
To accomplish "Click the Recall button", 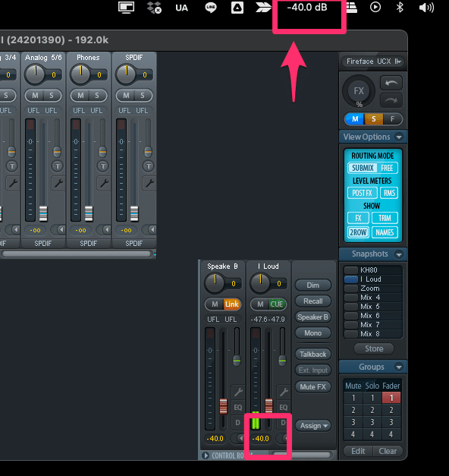I will point(312,301).
